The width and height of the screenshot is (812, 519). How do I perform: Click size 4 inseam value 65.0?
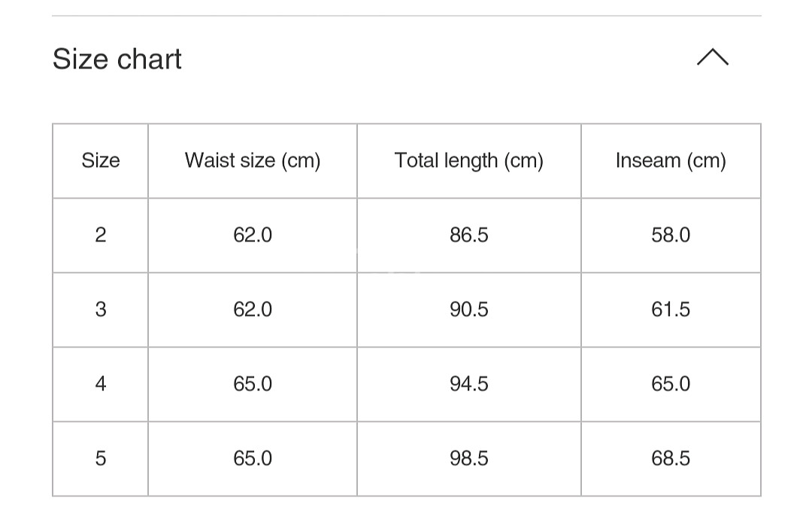point(671,384)
